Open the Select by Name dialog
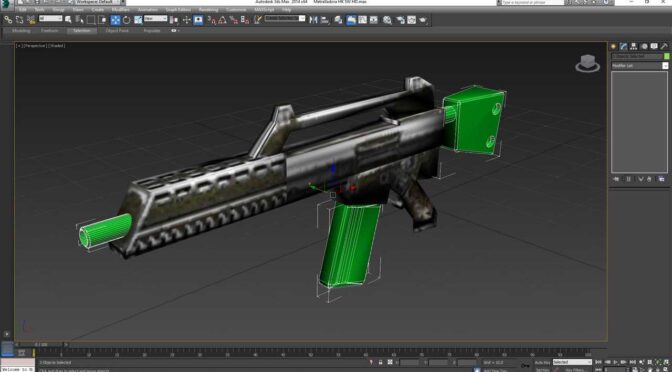Screen dimensions: 672x372 pos(80,20)
